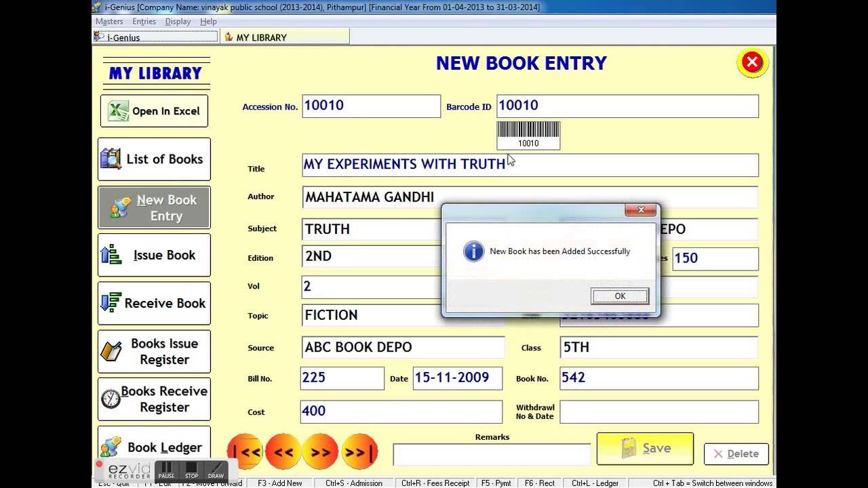
Task: Click the Bill No. field
Action: click(x=342, y=378)
